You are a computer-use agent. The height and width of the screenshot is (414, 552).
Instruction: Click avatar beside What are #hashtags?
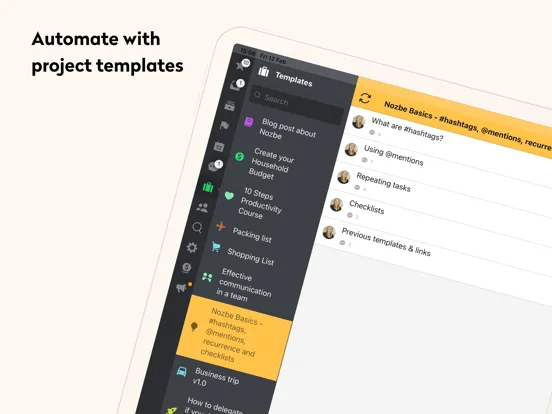coord(359,122)
